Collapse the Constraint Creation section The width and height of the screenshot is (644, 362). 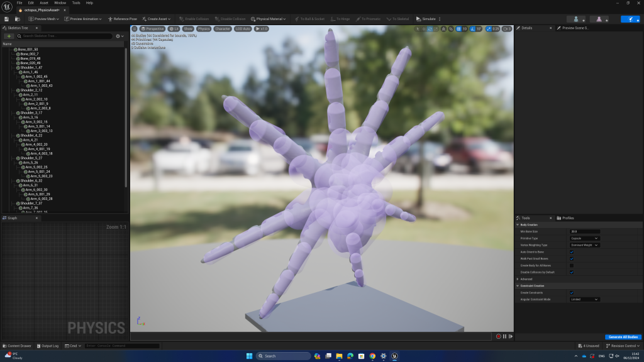point(518,286)
